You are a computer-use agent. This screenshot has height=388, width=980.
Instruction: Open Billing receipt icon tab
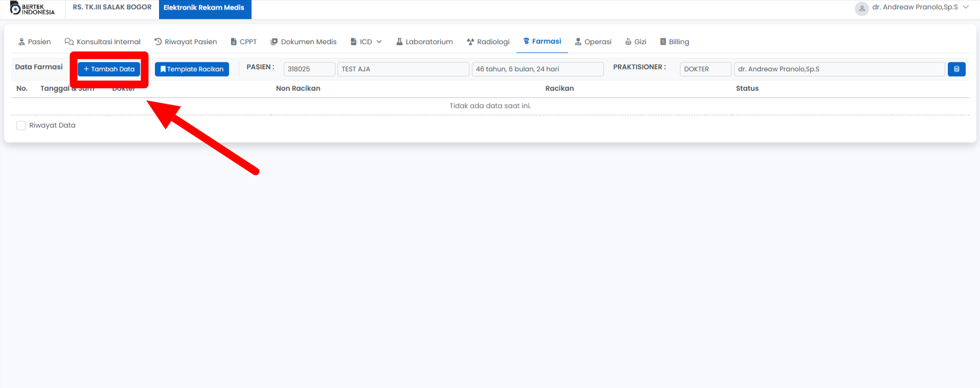tap(663, 41)
